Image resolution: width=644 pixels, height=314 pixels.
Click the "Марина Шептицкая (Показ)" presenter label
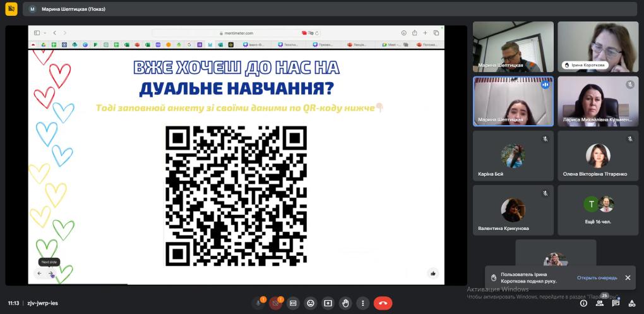tap(73, 9)
